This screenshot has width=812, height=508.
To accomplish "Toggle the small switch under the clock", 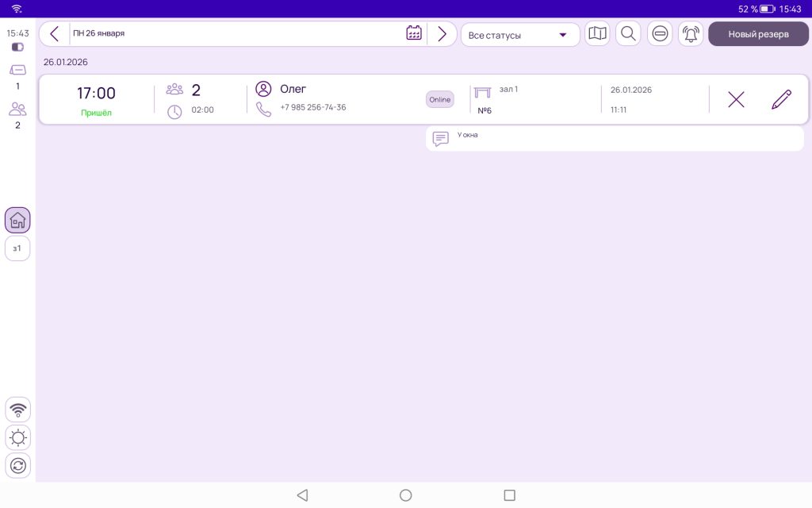I will point(17,48).
